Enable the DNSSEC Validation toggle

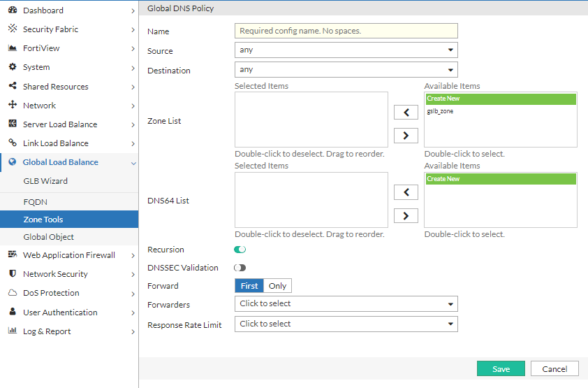click(240, 268)
